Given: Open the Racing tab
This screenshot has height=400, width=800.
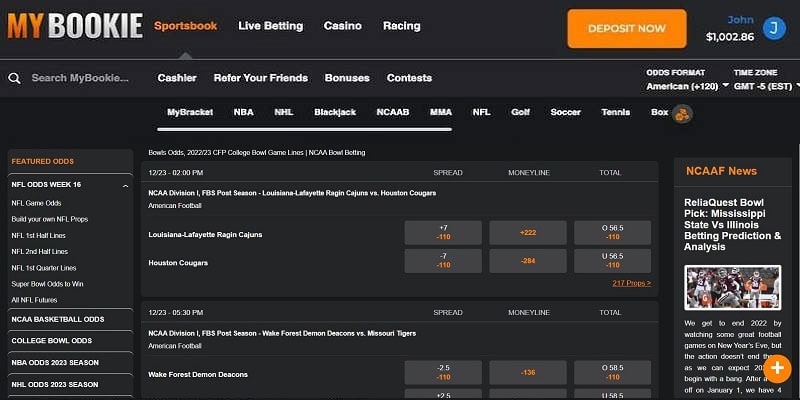Looking at the screenshot, I should pyautogui.click(x=402, y=26).
